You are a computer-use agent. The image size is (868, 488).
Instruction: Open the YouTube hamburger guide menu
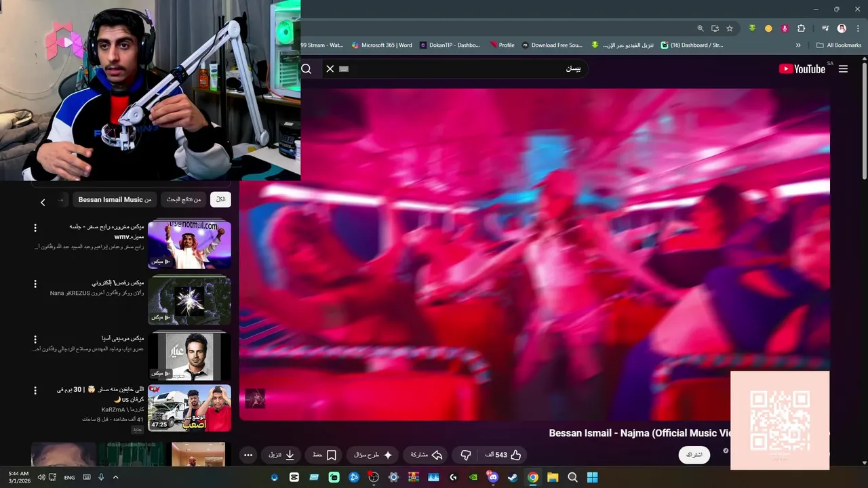tap(843, 68)
